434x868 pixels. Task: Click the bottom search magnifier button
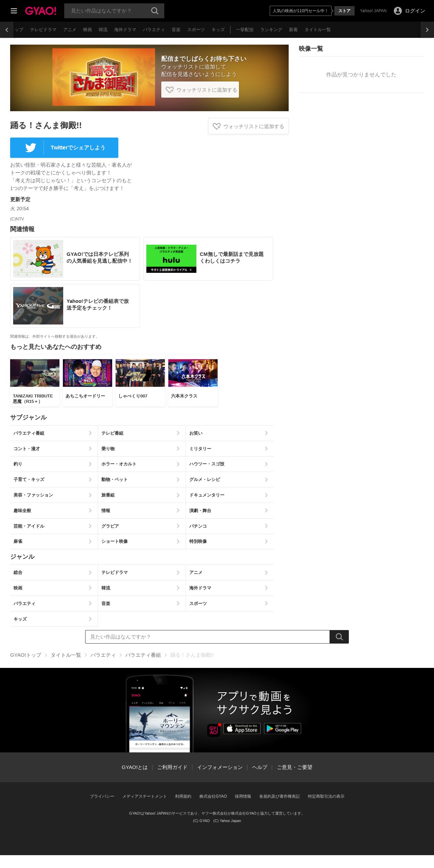pyautogui.click(x=339, y=637)
